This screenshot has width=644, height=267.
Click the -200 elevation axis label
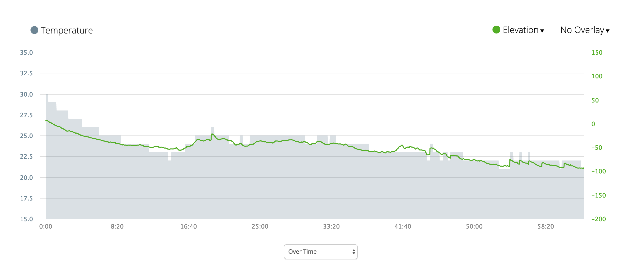click(598, 219)
